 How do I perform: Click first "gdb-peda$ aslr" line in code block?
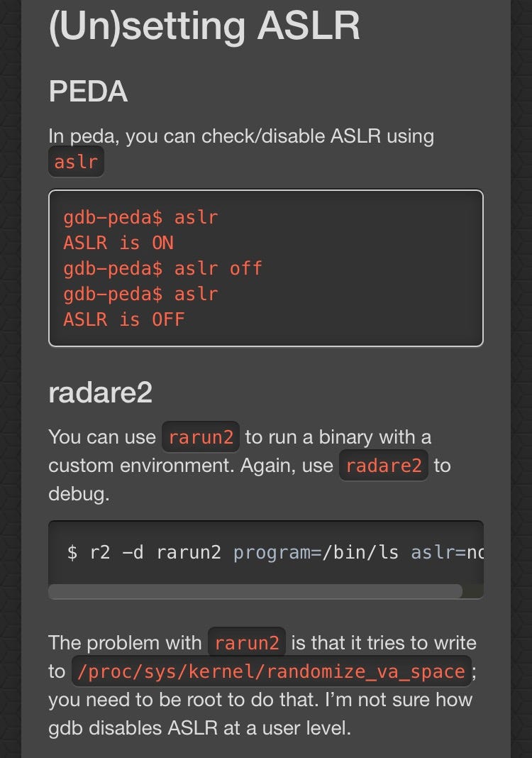click(140, 217)
